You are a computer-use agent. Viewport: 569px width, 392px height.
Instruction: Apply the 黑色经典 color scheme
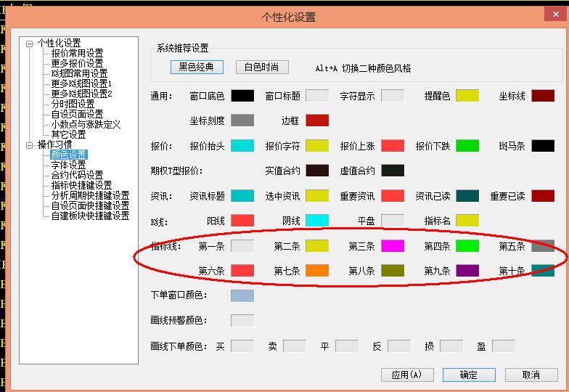[x=197, y=68]
